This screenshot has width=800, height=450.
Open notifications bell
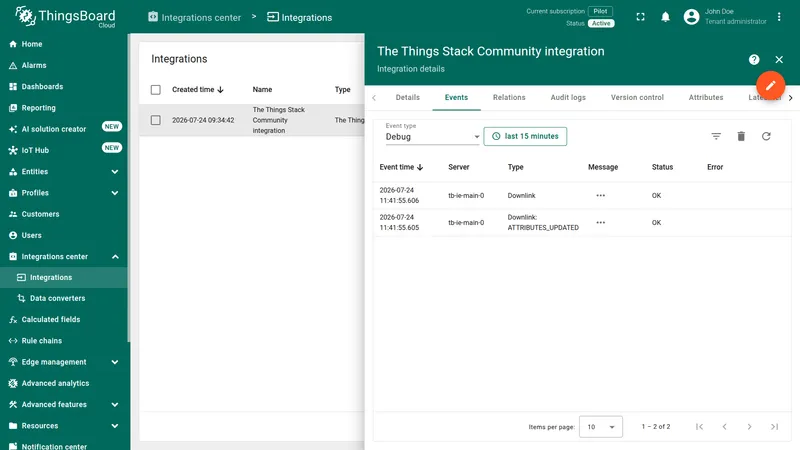(x=665, y=17)
